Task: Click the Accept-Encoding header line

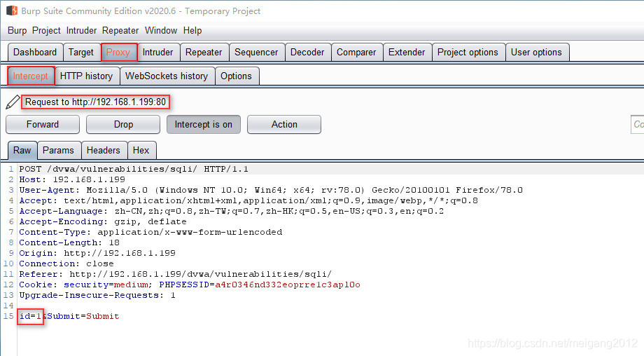Action: coord(103,221)
